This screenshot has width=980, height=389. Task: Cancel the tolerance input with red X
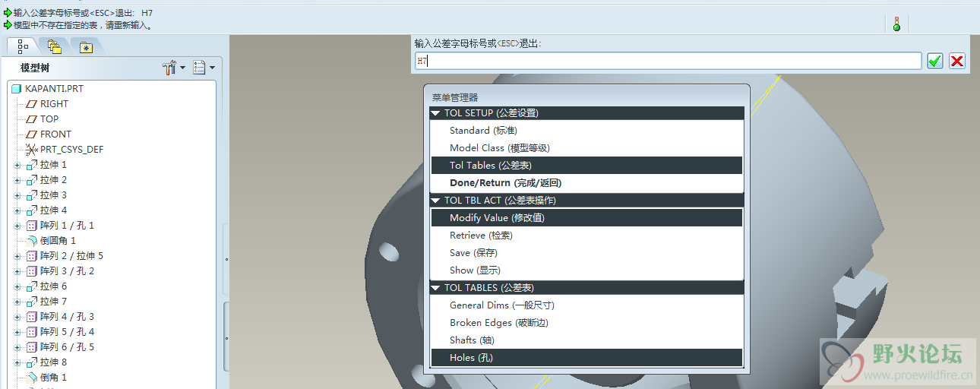point(957,61)
